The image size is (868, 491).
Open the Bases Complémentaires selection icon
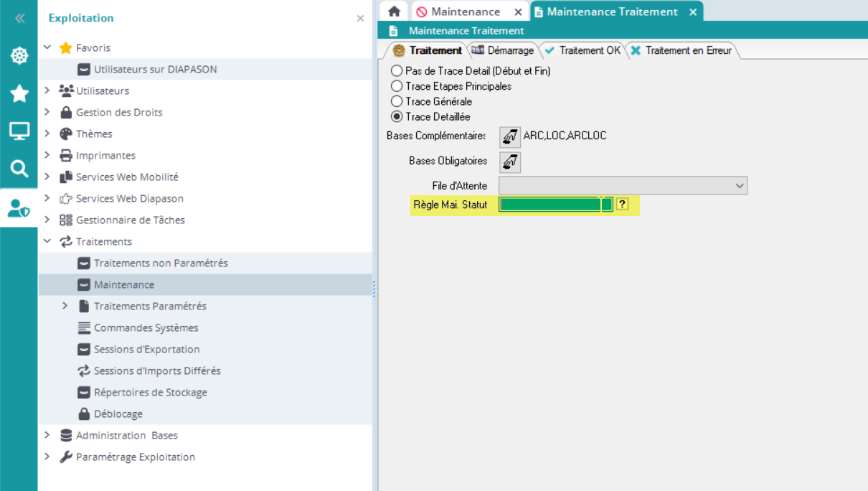point(510,136)
